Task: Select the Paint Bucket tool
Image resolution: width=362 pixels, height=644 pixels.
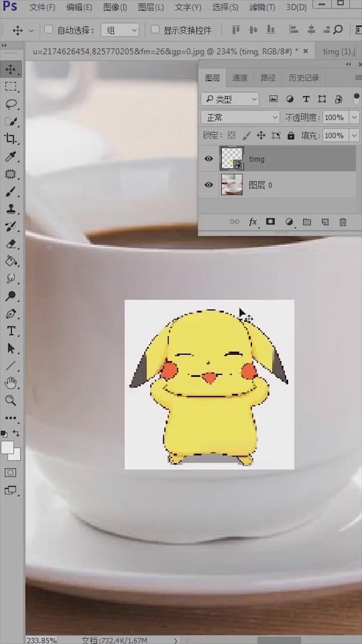Action: coord(11,261)
